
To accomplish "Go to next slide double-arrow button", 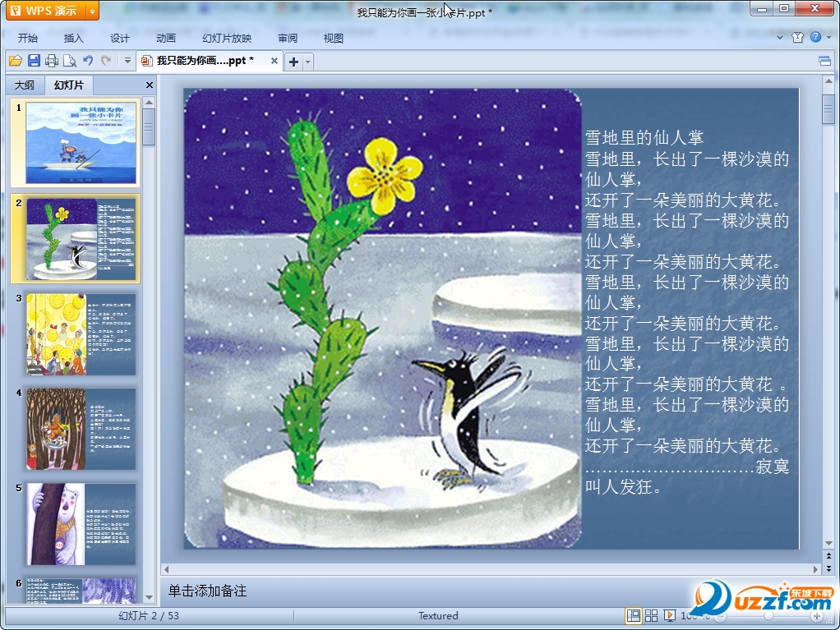I will pyautogui.click(x=828, y=568).
